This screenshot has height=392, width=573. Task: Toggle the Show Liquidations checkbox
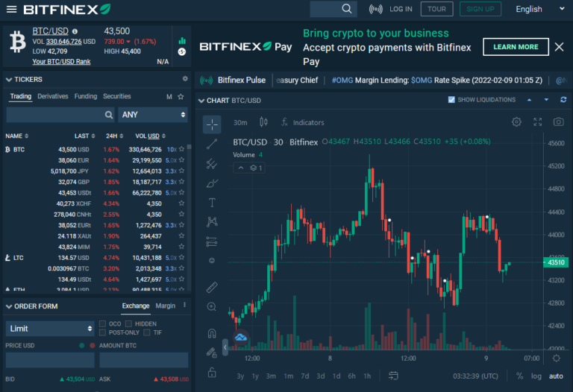click(x=451, y=100)
